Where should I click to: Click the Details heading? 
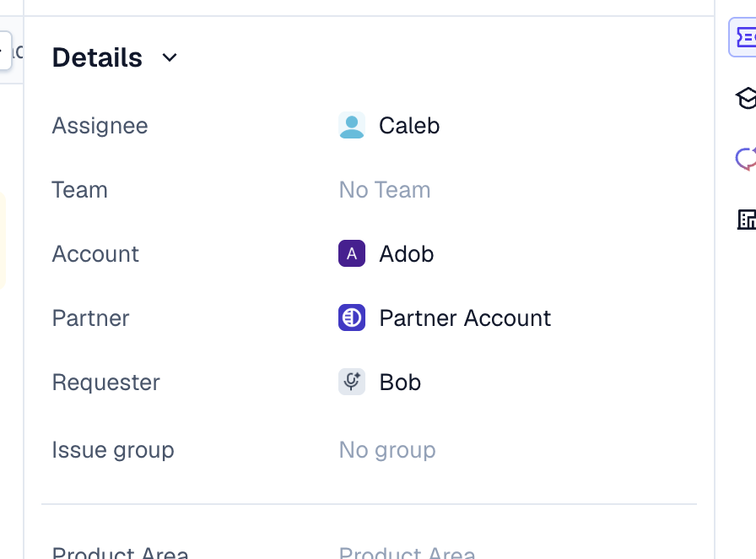(x=97, y=57)
